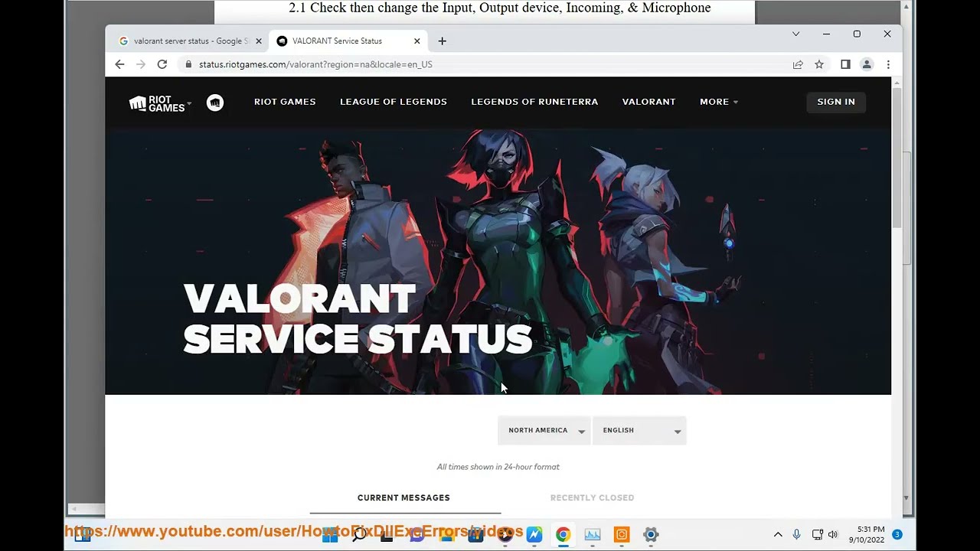Image resolution: width=980 pixels, height=551 pixels.
Task: Click scroll-down arrow of background document window
Action: coord(906,498)
